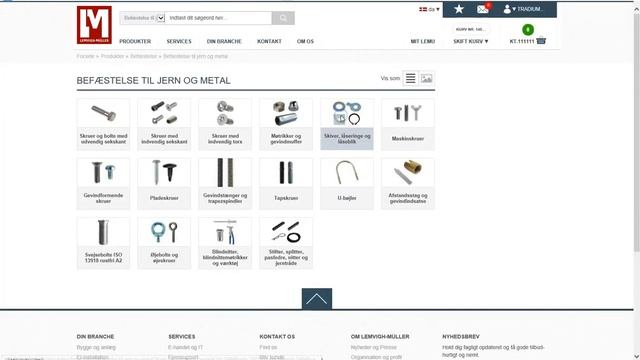640x360 pixels.
Task: Open Tapskruer category
Action: [x=286, y=184]
